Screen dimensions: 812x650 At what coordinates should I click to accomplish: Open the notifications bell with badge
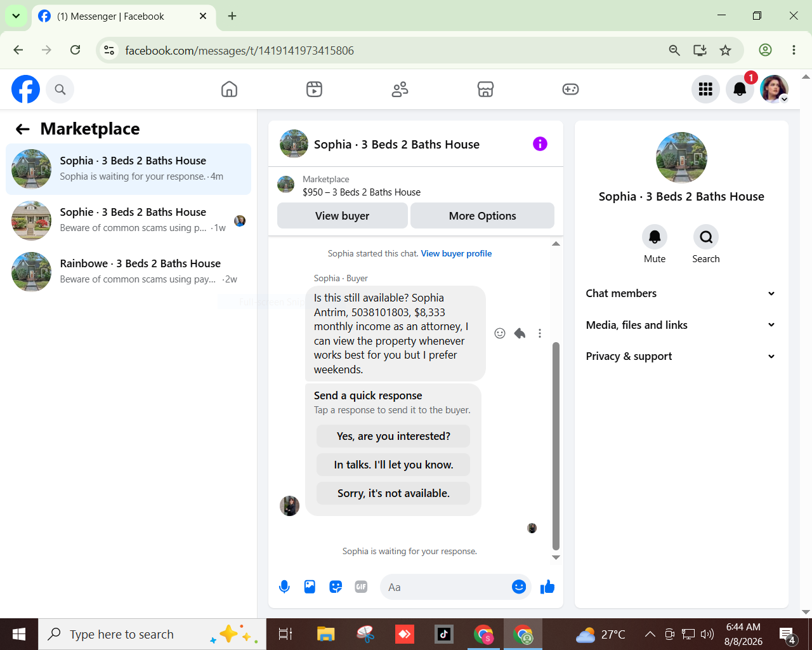pos(740,90)
